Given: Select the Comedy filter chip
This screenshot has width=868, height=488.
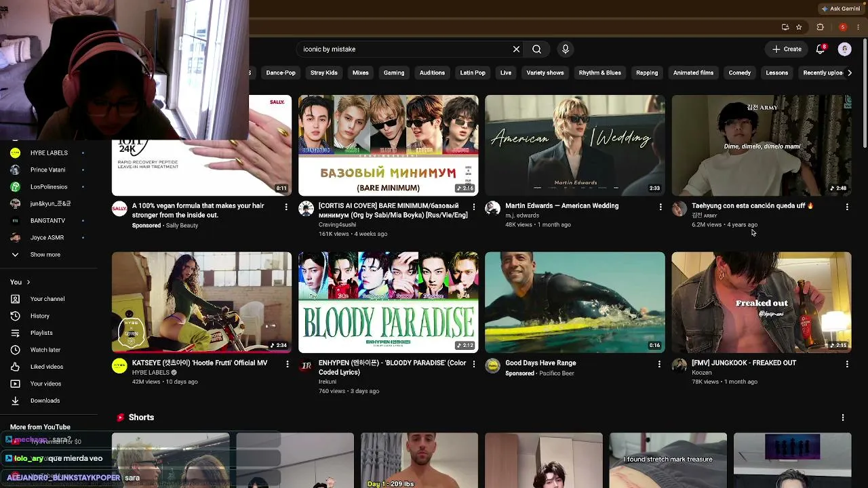Looking at the screenshot, I should 740,73.
